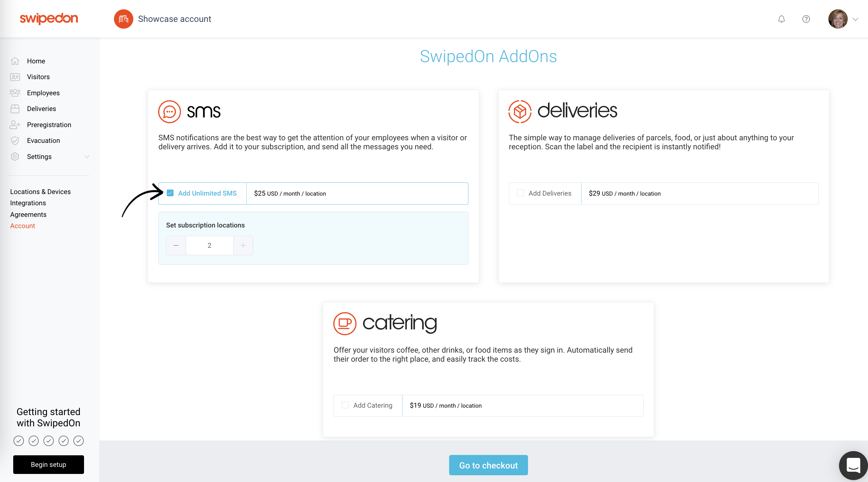Image resolution: width=868 pixels, height=482 pixels.
Task: Expand the profile dropdown chevron
Action: click(x=855, y=19)
